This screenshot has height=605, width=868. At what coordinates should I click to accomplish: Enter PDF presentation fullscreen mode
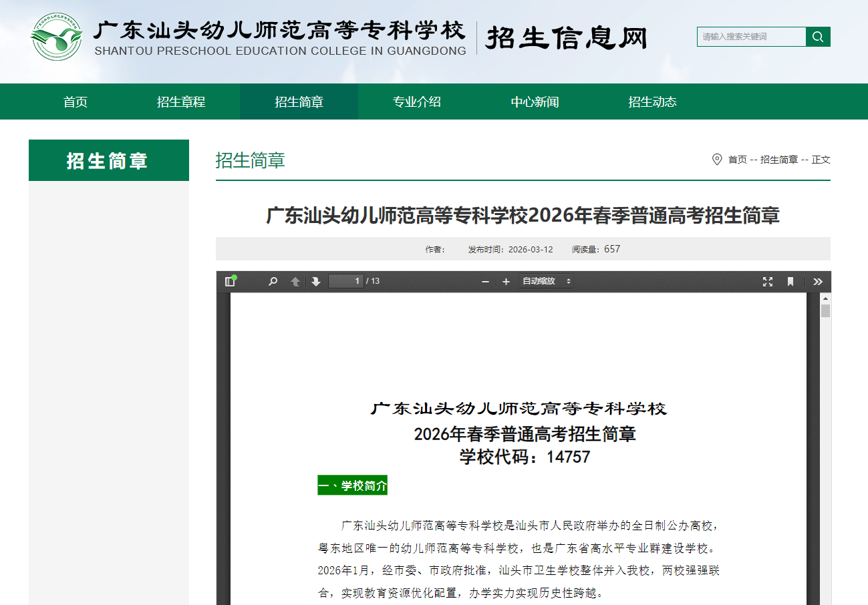coord(768,281)
